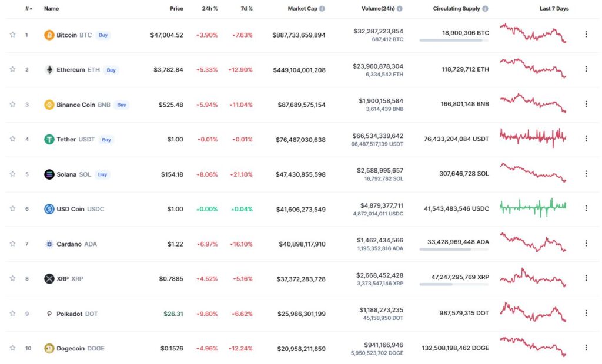602x364 pixels.
Task: Click the Circulating Supply info icon
Action: [x=485, y=8]
